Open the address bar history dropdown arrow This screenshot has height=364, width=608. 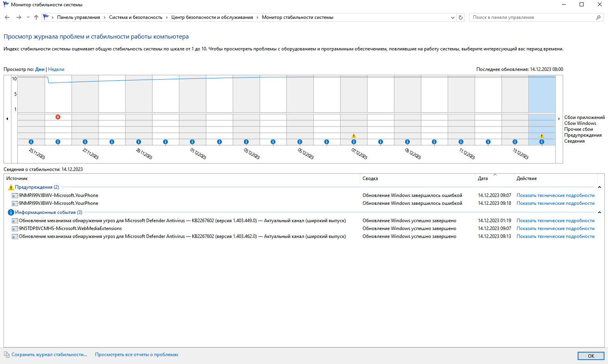click(452, 17)
